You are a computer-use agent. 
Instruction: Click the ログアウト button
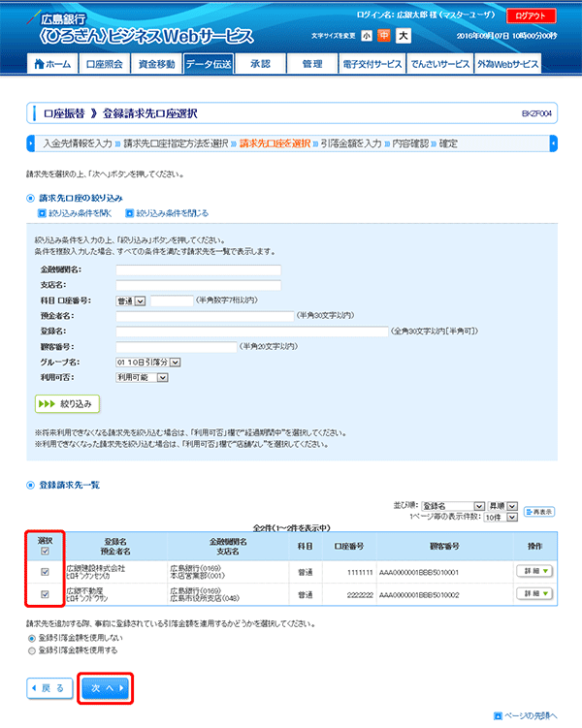point(531,16)
